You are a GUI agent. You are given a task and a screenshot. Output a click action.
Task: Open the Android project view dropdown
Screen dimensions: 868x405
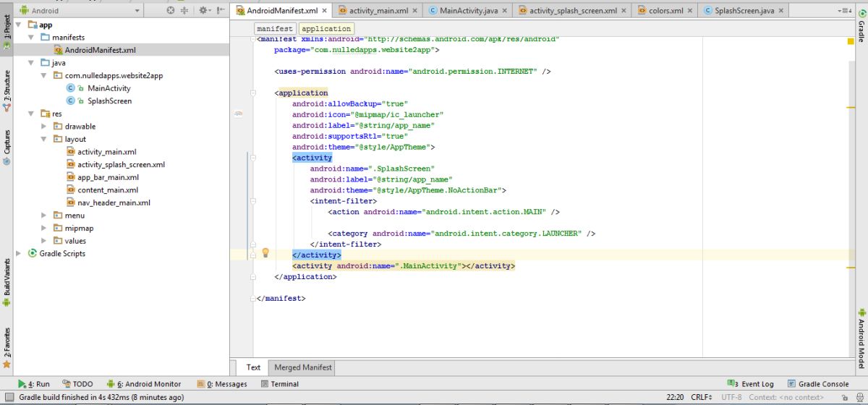click(x=80, y=10)
